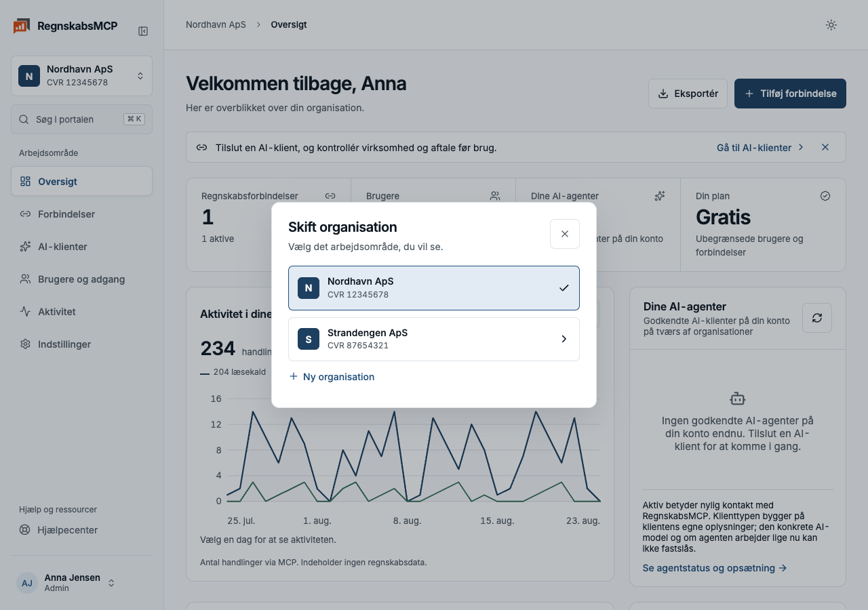Click the checkmark on Nordhavn ApS row
The width and height of the screenshot is (868, 610).
pyautogui.click(x=564, y=288)
